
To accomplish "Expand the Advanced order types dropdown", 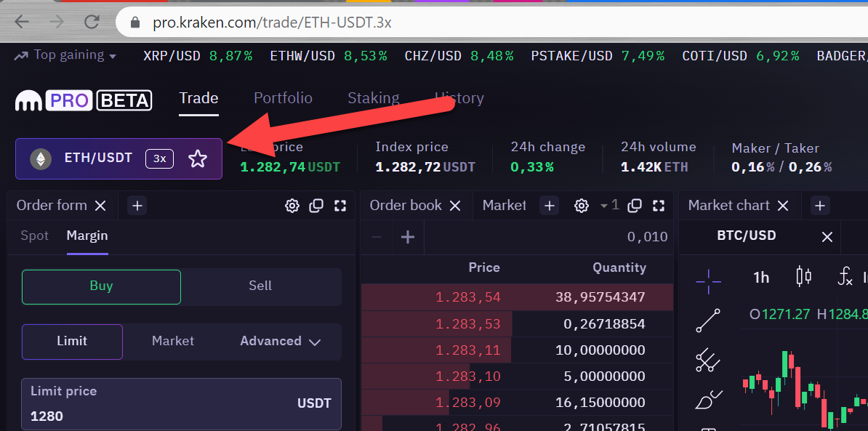I will pyautogui.click(x=280, y=342).
